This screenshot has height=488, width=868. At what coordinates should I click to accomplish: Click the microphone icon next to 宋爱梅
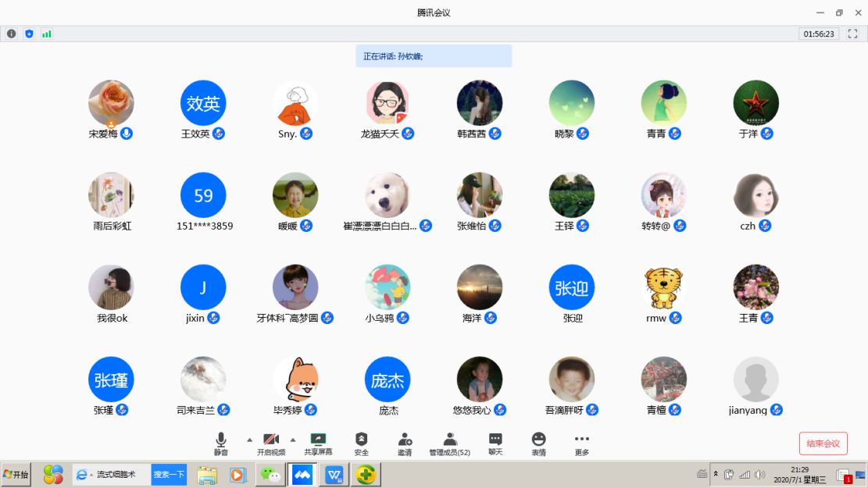127,134
